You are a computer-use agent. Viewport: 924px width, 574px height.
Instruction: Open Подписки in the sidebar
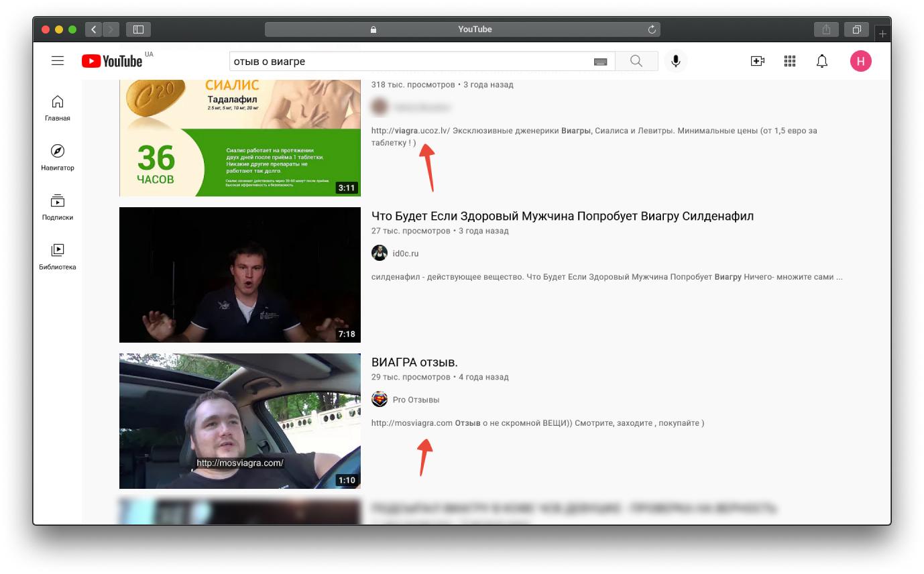(58, 207)
